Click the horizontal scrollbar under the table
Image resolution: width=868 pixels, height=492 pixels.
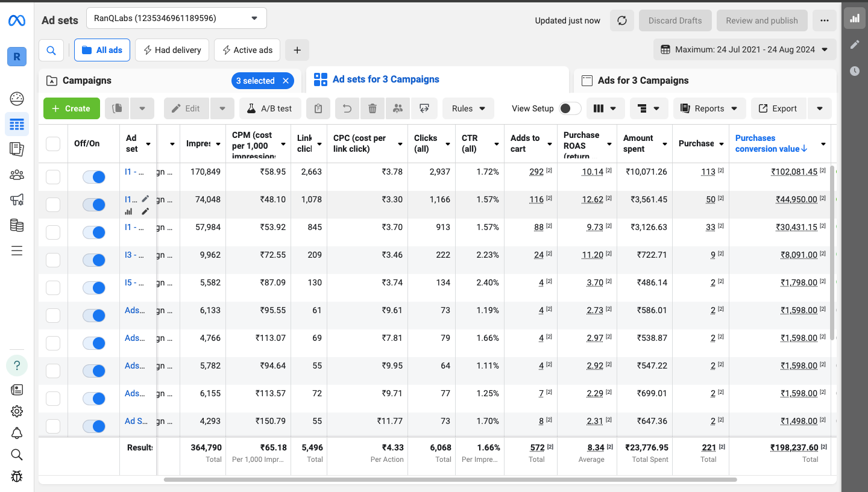click(450, 480)
